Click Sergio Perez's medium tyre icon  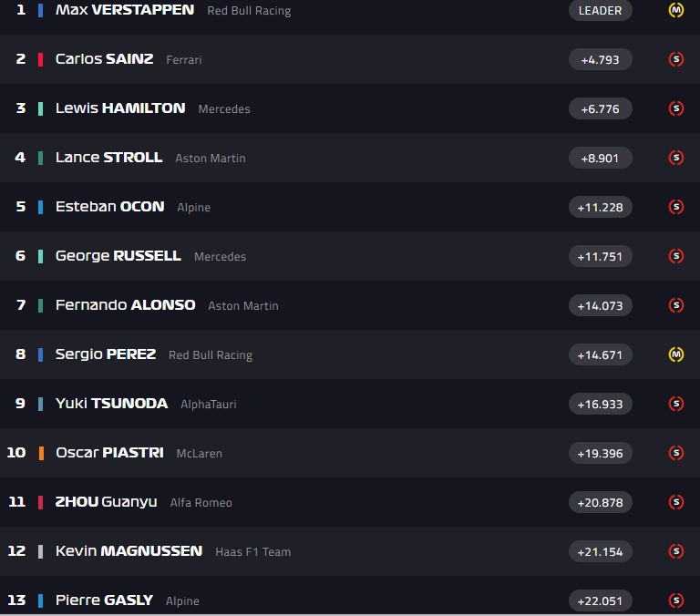[675, 354]
